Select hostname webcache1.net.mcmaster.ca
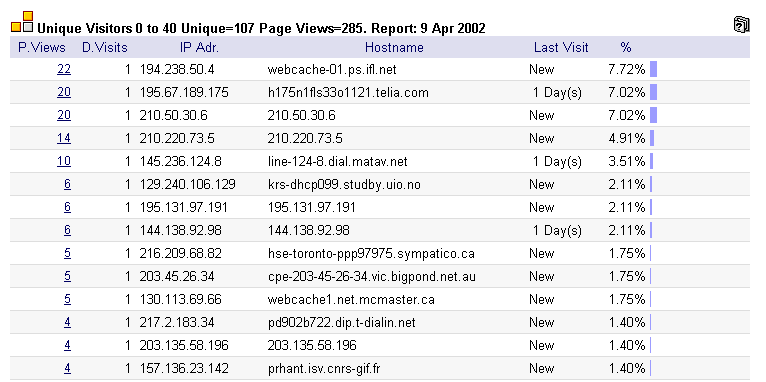This screenshot has height=382, width=766. pos(351,299)
